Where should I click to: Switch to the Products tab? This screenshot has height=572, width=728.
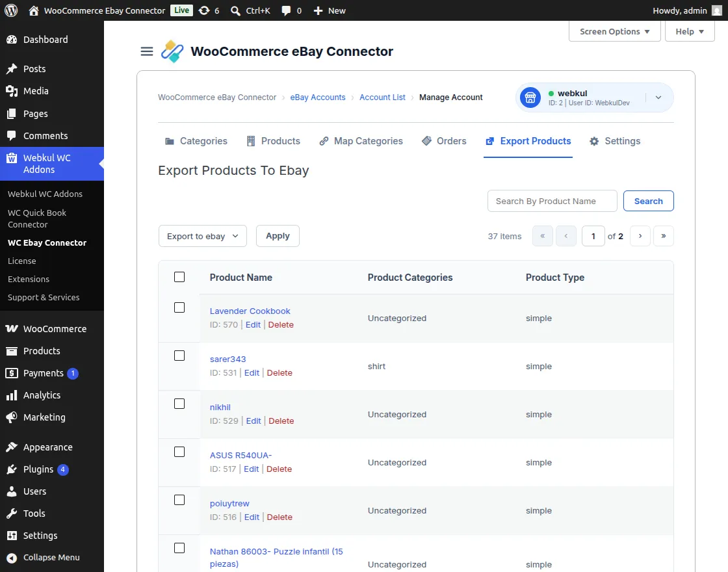tap(274, 141)
